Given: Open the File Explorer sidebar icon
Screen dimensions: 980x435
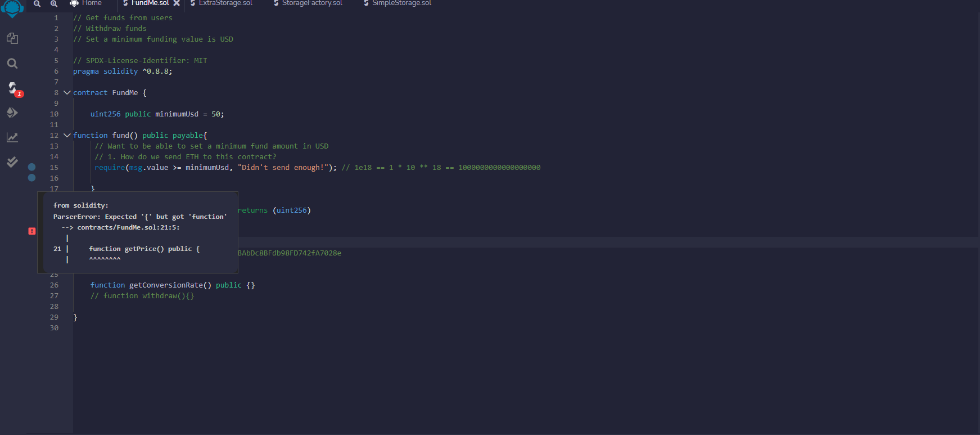Looking at the screenshot, I should 12,38.
